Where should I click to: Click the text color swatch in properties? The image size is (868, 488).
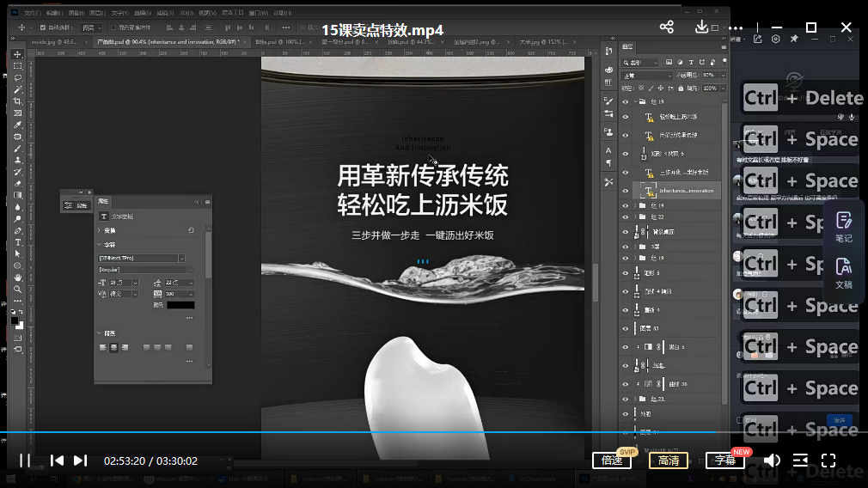click(x=180, y=305)
